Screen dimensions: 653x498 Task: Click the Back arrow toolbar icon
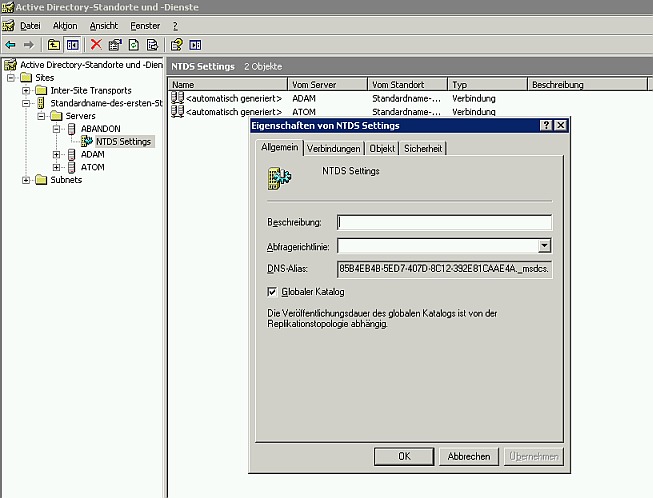coord(11,45)
